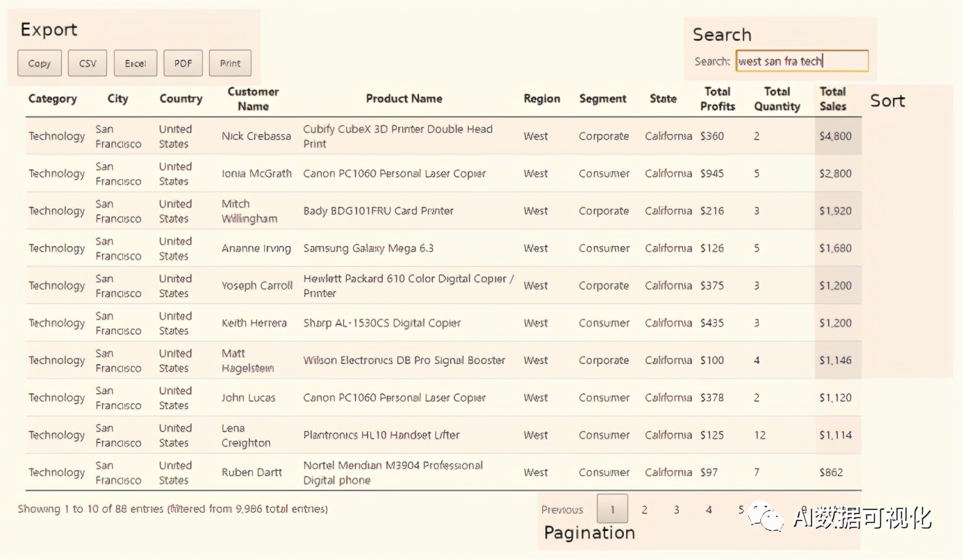Sort by Customer Name header
The image size is (963, 560).
click(253, 99)
